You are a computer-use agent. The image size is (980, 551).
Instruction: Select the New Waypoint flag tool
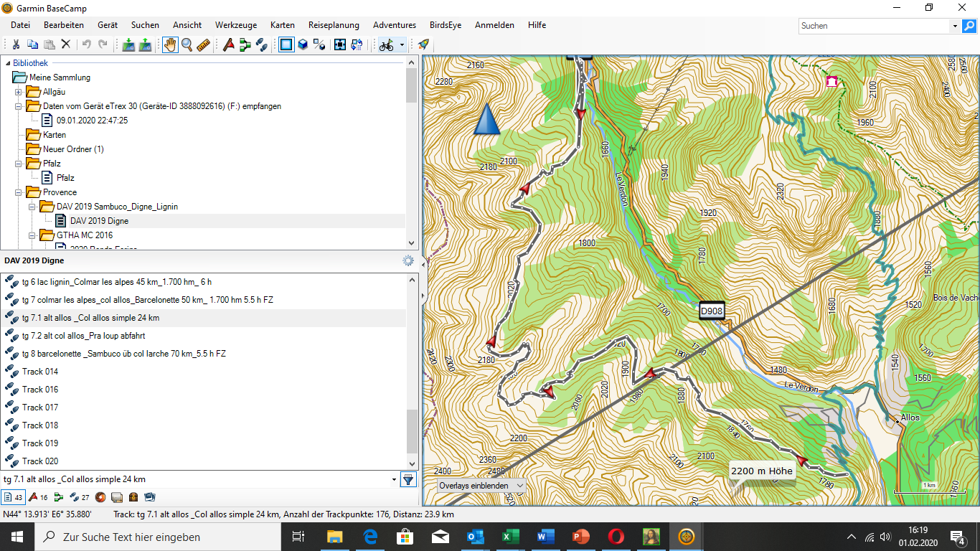pyautogui.click(x=229, y=44)
